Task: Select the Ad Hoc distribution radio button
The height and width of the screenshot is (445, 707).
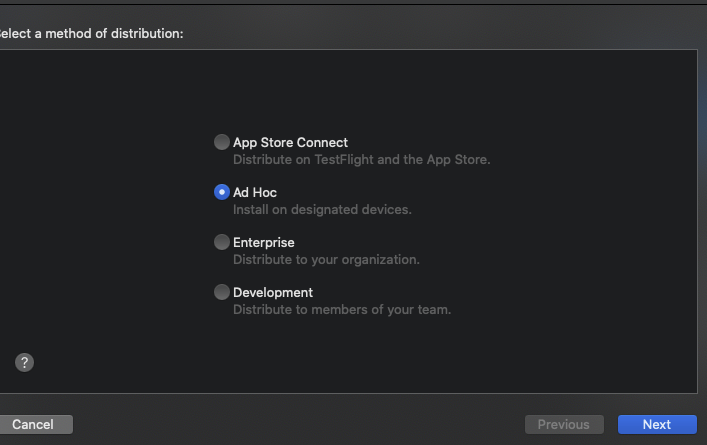Action: [x=221, y=192]
